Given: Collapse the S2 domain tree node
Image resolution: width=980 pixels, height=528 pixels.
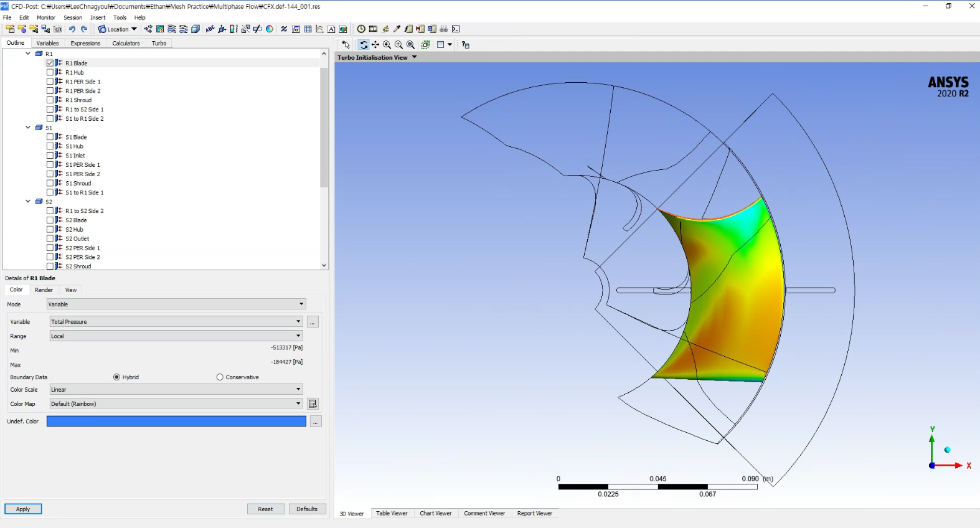Looking at the screenshot, I should tap(28, 202).
